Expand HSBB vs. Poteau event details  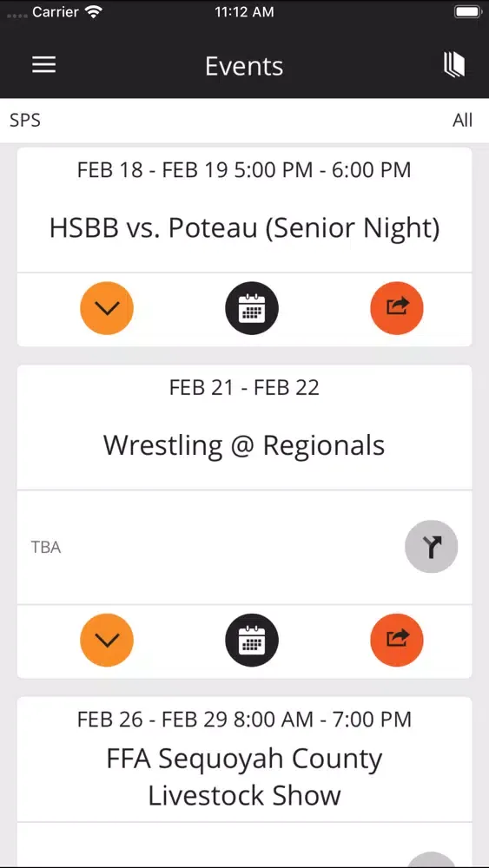tap(107, 308)
